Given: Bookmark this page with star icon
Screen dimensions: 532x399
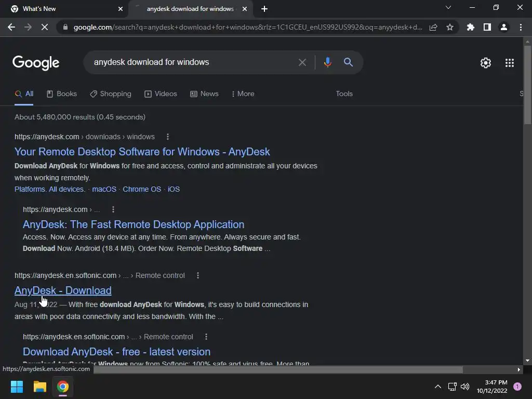Looking at the screenshot, I should pyautogui.click(x=450, y=27).
